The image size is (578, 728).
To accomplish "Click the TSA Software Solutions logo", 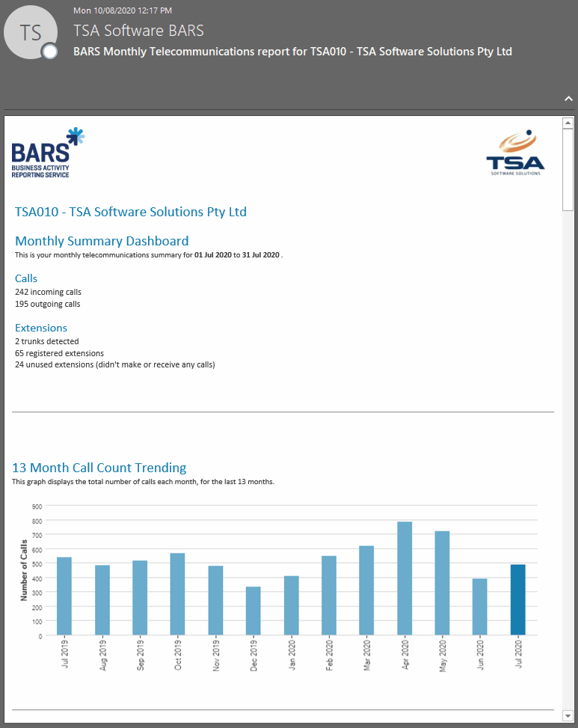I will click(515, 153).
